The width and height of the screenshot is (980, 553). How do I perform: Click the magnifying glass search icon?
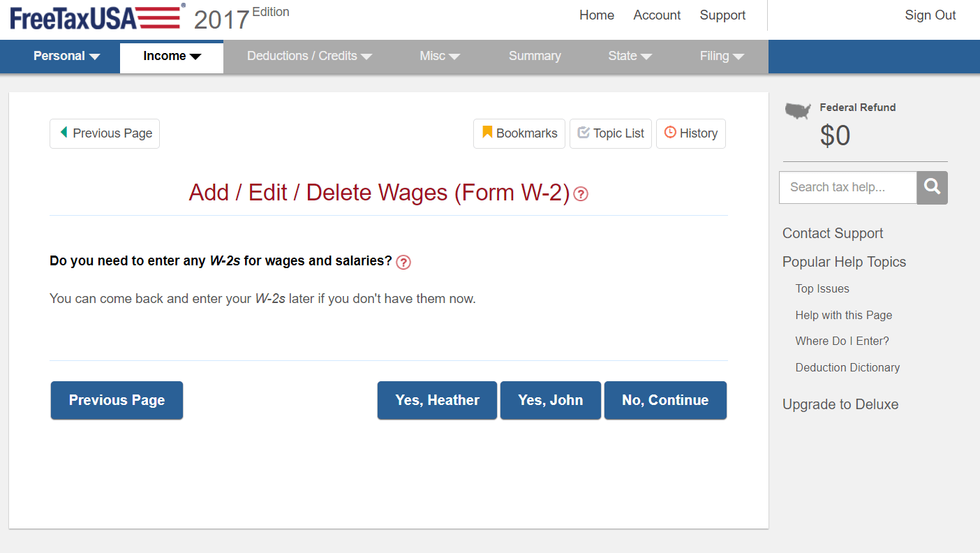(x=932, y=187)
